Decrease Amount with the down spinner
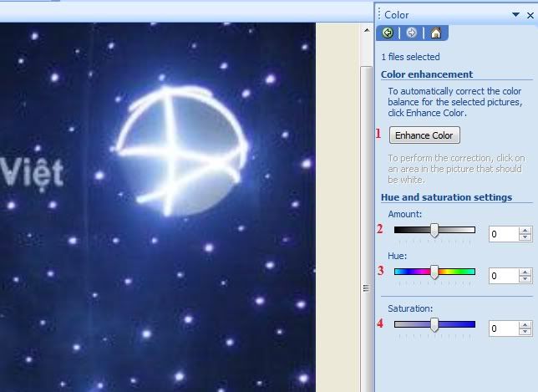 (x=525, y=237)
